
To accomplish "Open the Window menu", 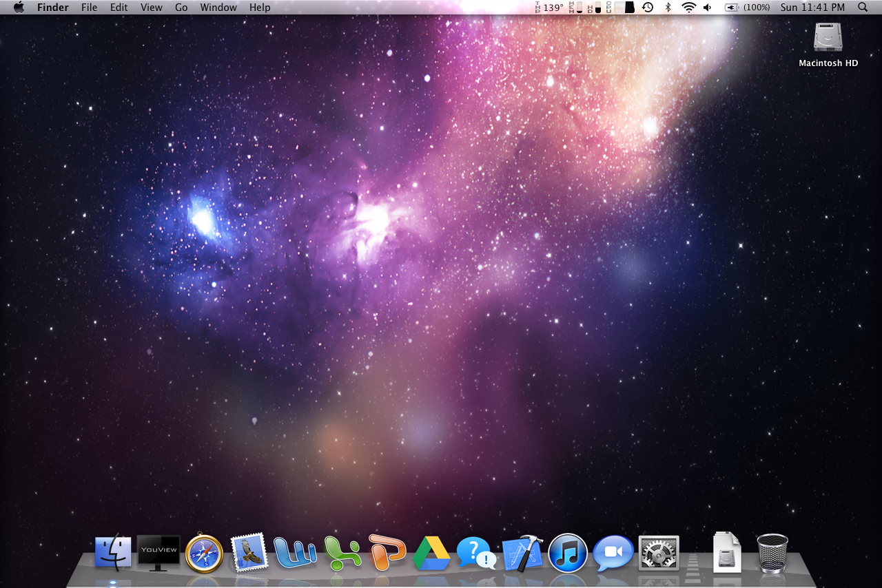I will pos(218,8).
